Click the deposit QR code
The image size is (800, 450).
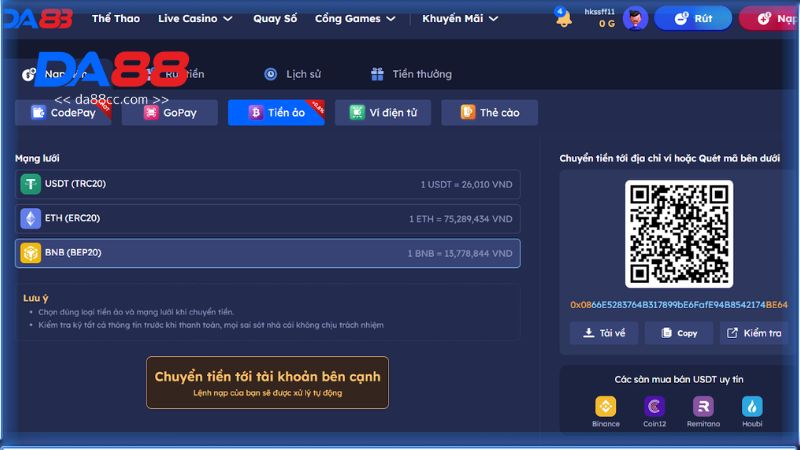679,234
